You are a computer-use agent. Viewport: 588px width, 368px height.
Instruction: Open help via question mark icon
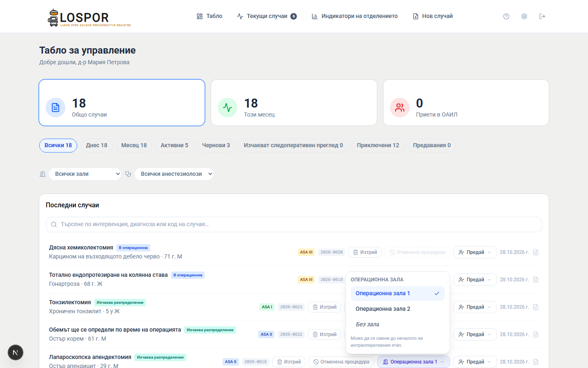coord(506,16)
